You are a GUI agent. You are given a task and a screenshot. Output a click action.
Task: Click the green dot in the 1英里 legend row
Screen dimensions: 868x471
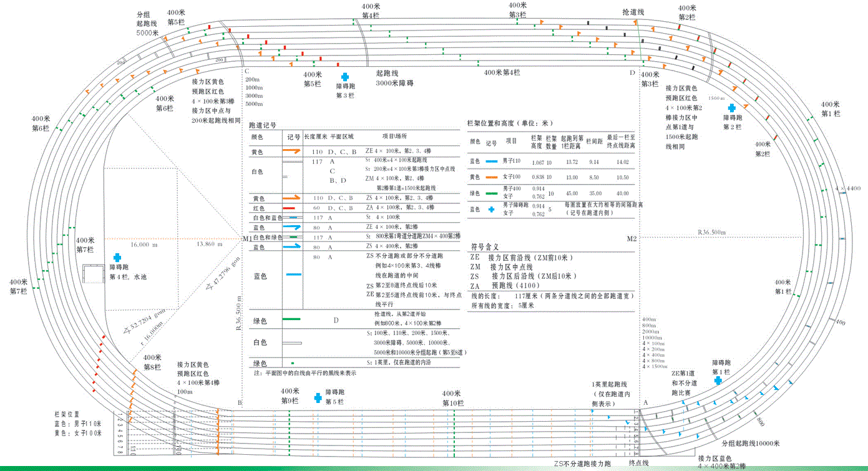click(x=292, y=362)
